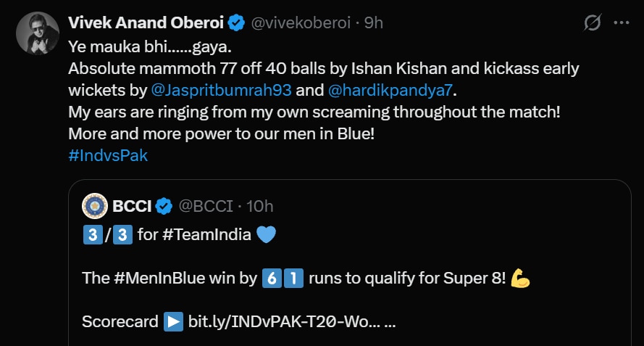Viewport: 644px width, 346px height.
Task: Open the #IndvsPak hashtag
Action: 108,156
